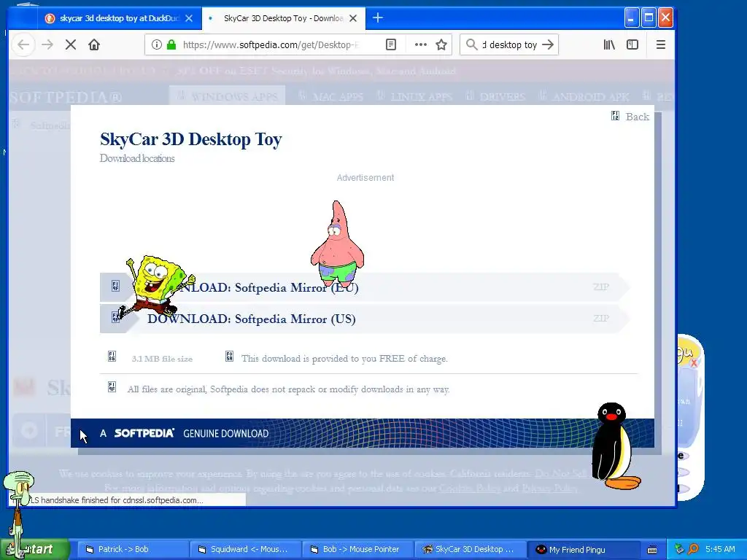Close the My Friend Pingu bubble window
This screenshot has width=747, height=560.
tap(694, 363)
